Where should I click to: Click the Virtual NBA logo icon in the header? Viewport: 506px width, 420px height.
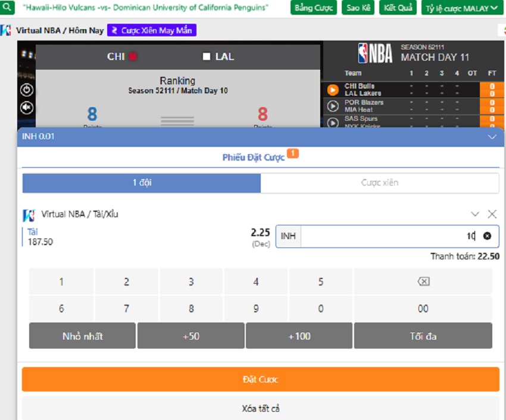(x=5, y=30)
